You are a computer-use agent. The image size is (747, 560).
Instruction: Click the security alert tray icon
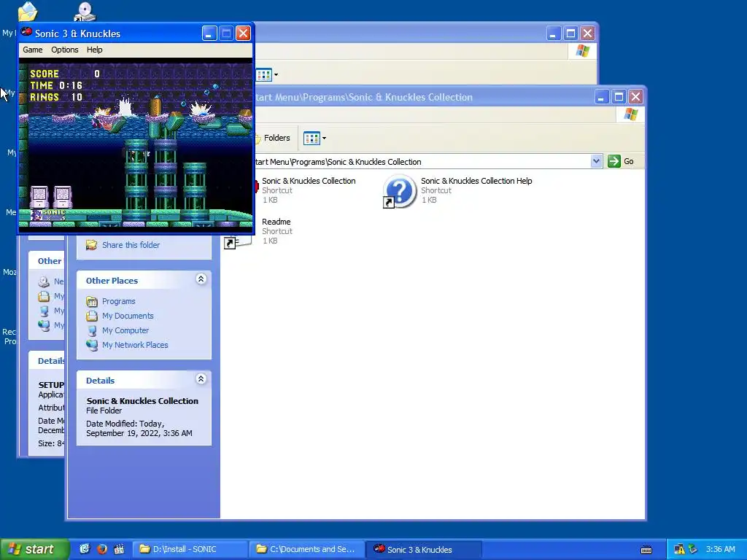click(x=679, y=549)
